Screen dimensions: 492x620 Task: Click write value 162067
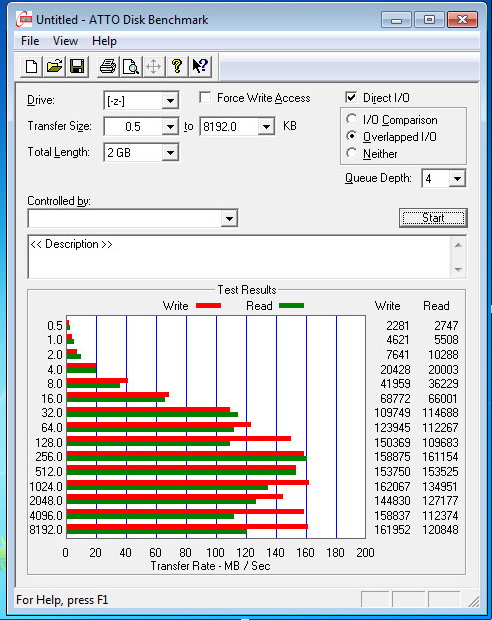392,486
